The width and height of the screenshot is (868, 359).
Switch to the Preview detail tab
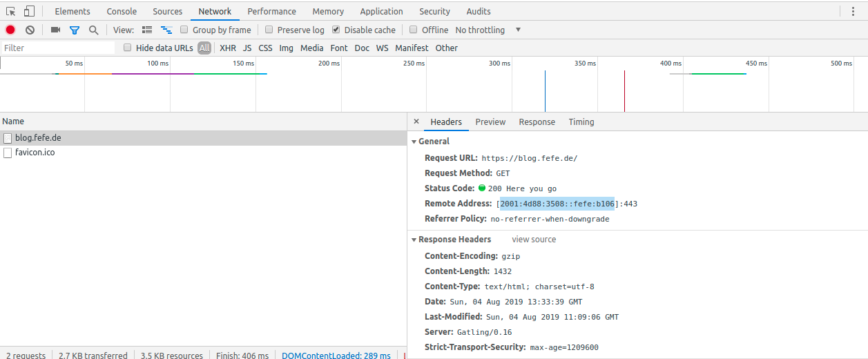tap(490, 122)
